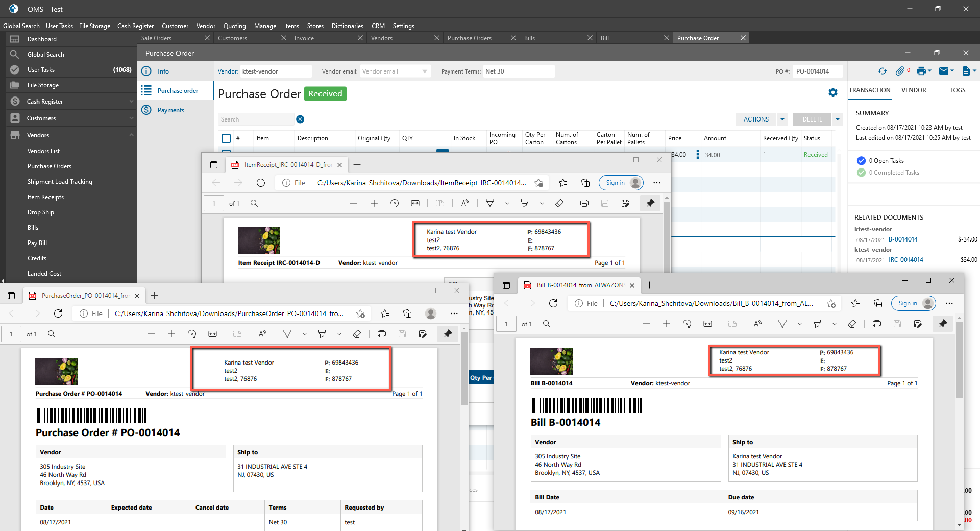
Task: Click the print icon in Bill PDF viewer
Action: click(877, 324)
